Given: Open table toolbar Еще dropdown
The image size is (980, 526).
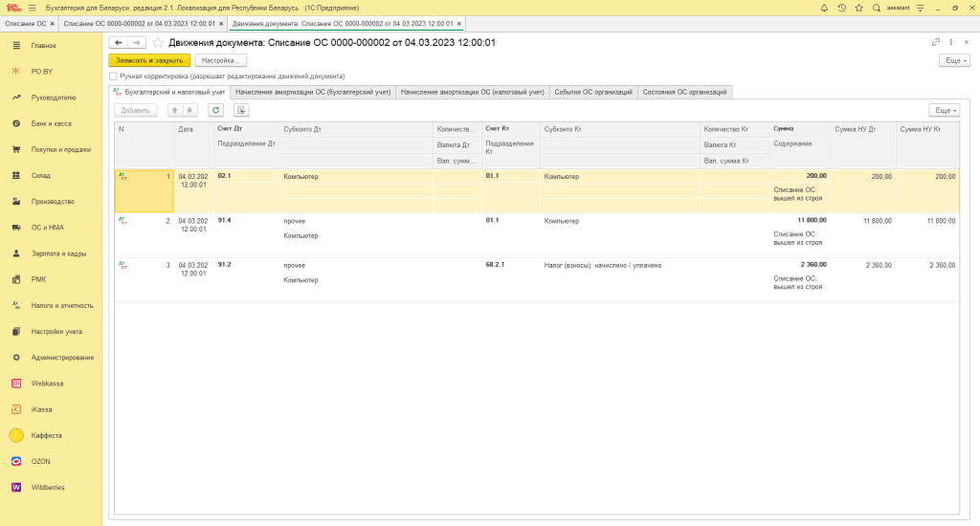Looking at the screenshot, I should point(945,111).
